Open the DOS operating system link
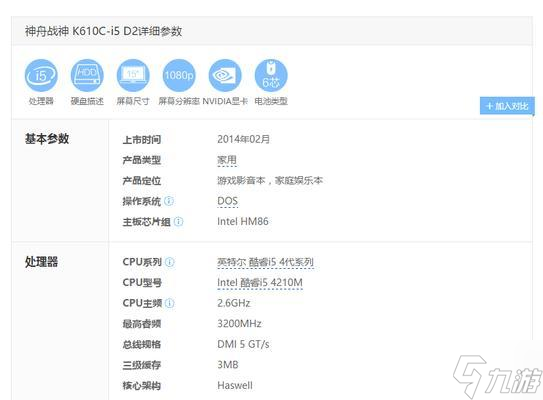Viewport: 543px width, 400px height. coord(228,201)
